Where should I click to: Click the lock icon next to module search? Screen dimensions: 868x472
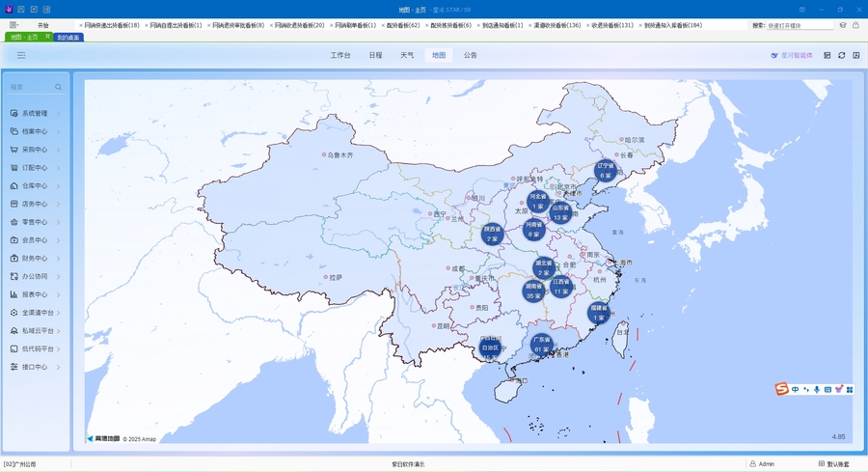pyautogui.click(x=855, y=25)
